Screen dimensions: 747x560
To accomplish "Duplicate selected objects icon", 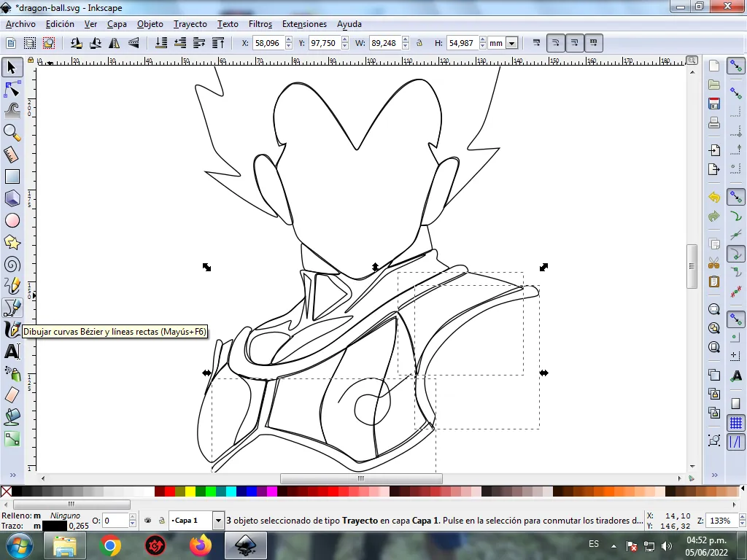I will pos(713,375).
